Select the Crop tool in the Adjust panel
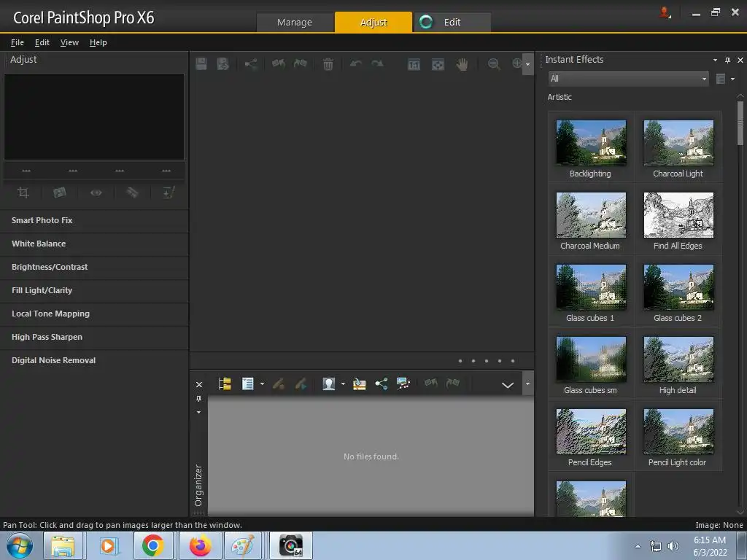747x560 pixels. pos(23,192)
